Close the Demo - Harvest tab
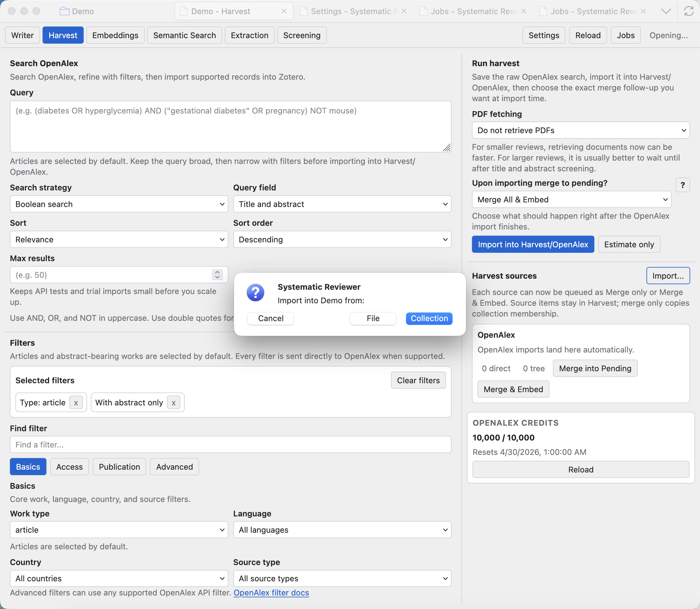Screen dimensions: 700x609 click(x=284, y=11)
